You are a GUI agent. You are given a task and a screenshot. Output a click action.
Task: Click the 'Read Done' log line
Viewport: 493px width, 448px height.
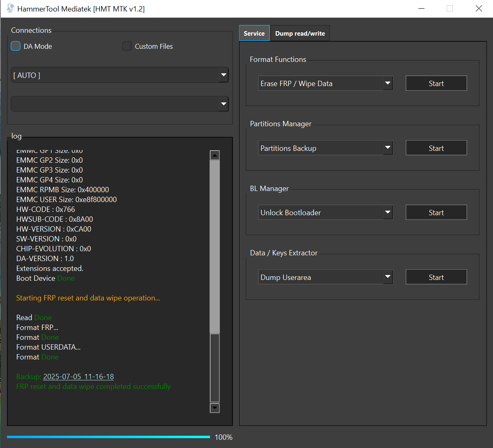34,317
